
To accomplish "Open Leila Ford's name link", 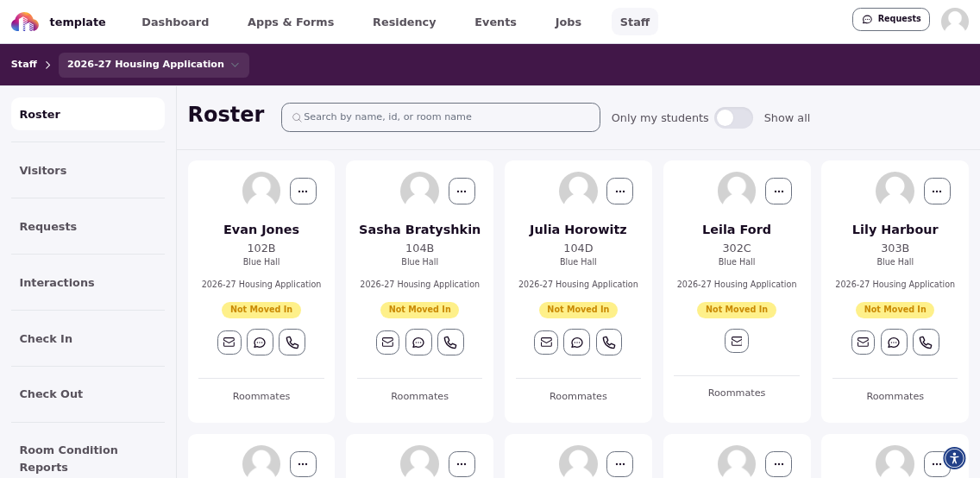I will [737, 230].
